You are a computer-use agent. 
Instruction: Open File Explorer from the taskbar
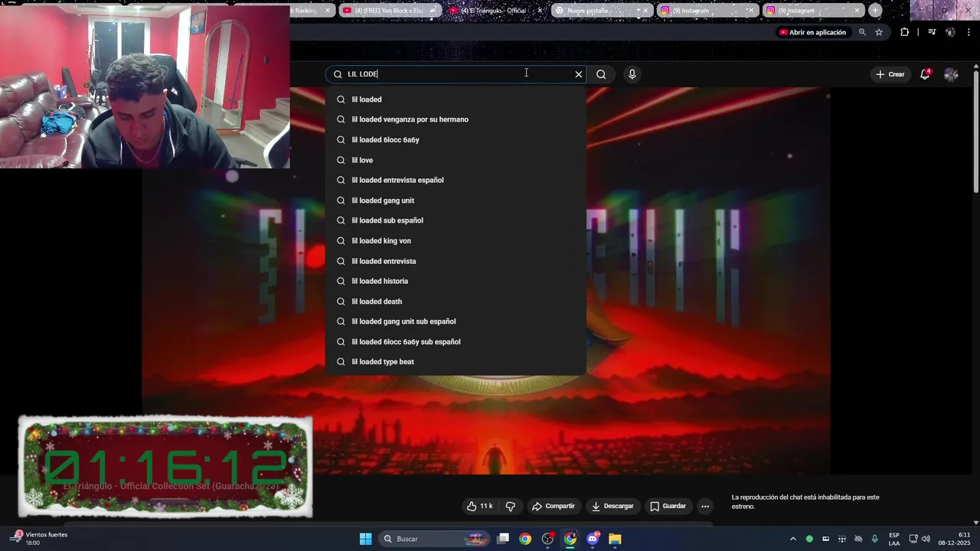615,539
